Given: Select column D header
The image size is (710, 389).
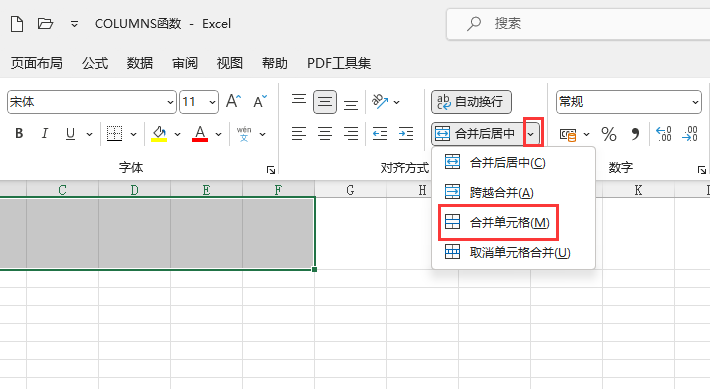Looking at the screenshot, I should (134, 190).
